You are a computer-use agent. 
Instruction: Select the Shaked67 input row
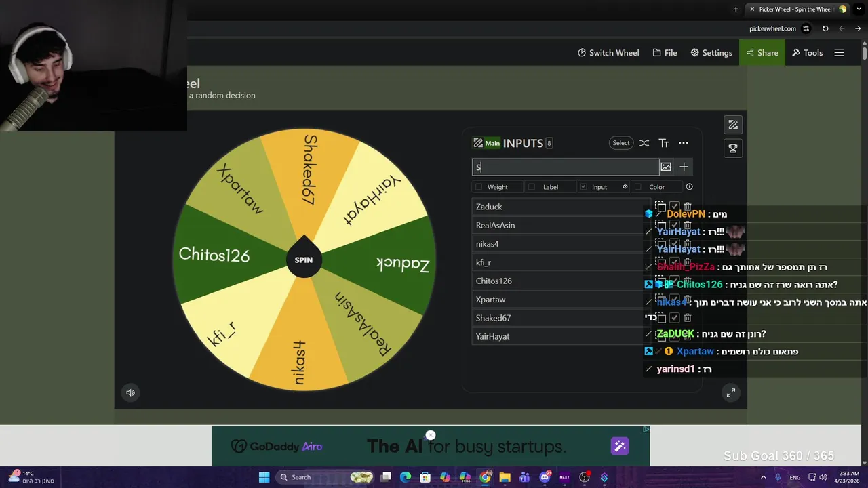(x=561, y=318)
